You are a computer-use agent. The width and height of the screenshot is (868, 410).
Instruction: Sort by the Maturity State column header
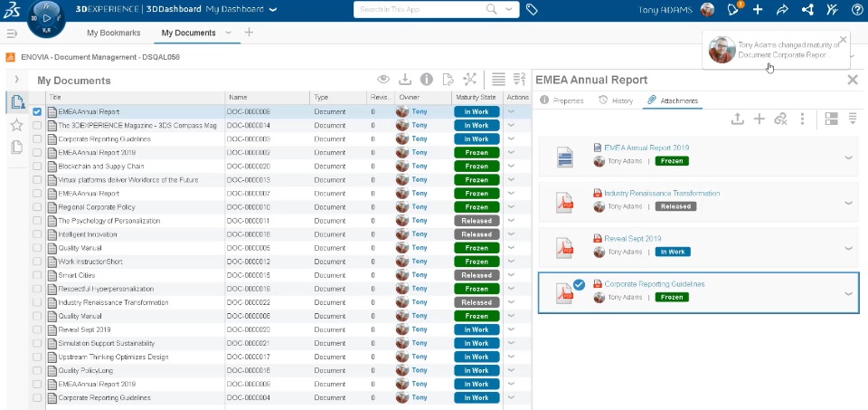pyautogui.click(x=476, y=98)
